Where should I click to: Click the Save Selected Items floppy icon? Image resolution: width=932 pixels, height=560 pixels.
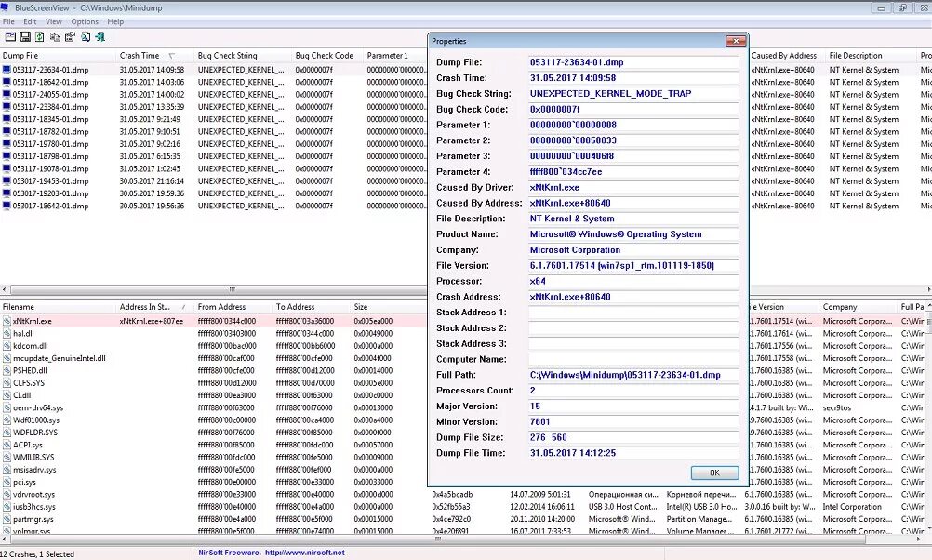pyautogui.click(x=25, y=37)
